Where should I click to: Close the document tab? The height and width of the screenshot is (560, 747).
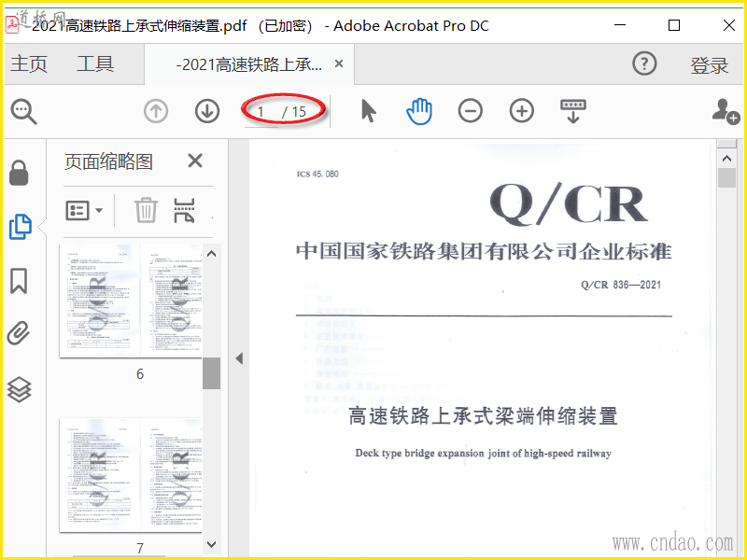coord(339,63)
